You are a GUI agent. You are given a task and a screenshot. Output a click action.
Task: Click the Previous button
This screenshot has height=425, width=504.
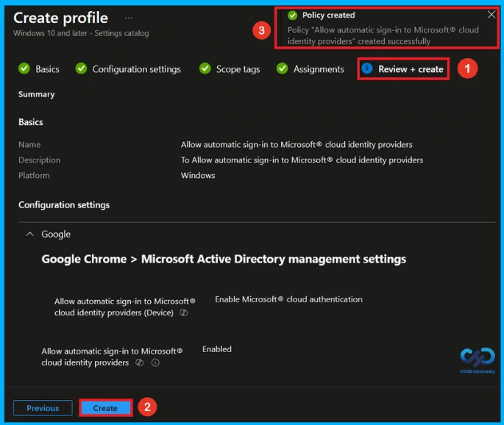click(43, 408)
